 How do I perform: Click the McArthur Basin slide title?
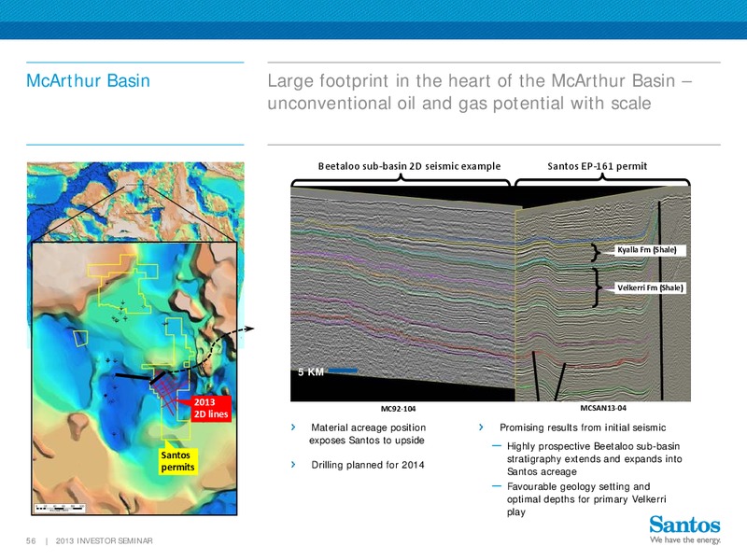click(88, 81)
